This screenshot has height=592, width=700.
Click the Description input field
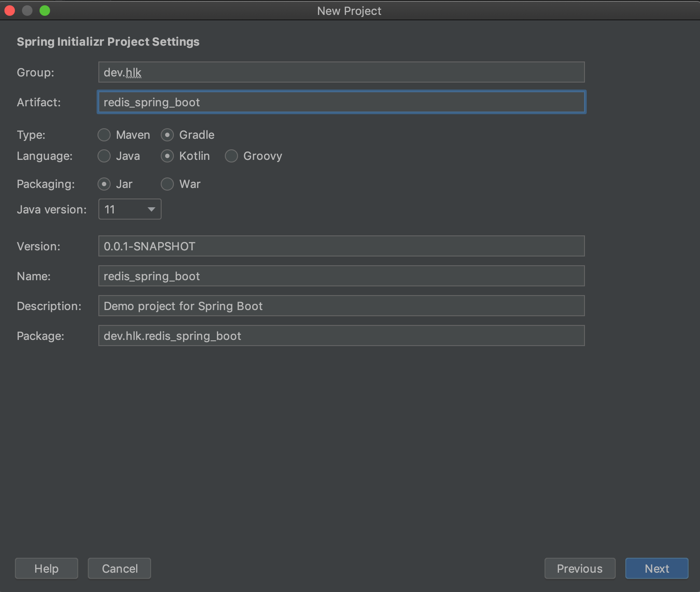click(341, 306)
